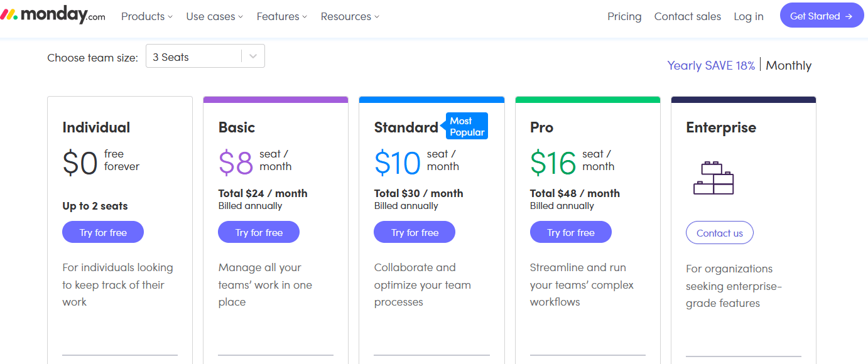
Task: Try the Individual plan for free
Action: 103,232
